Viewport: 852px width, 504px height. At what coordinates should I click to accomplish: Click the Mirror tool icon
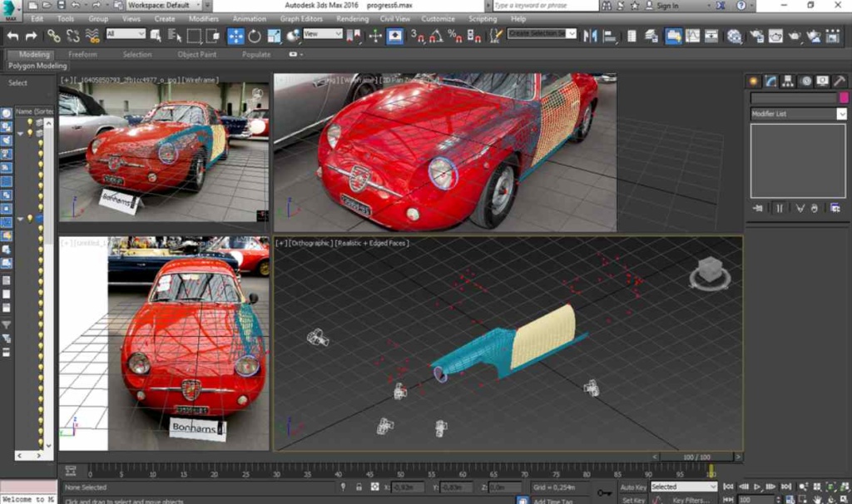592,35
